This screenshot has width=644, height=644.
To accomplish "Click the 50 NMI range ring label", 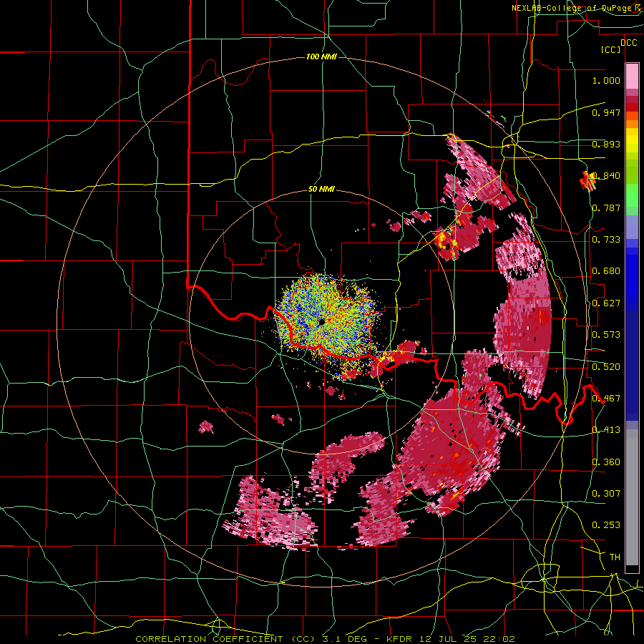I will (x=321, y=190).
